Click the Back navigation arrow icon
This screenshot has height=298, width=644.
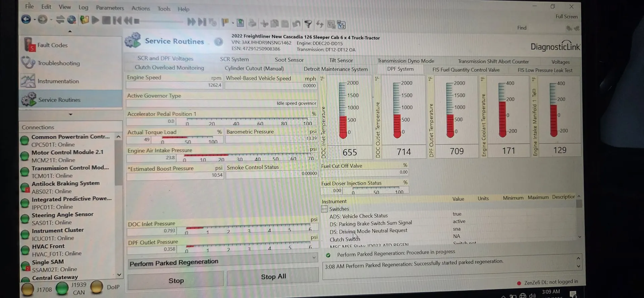[x=26, y=19]
